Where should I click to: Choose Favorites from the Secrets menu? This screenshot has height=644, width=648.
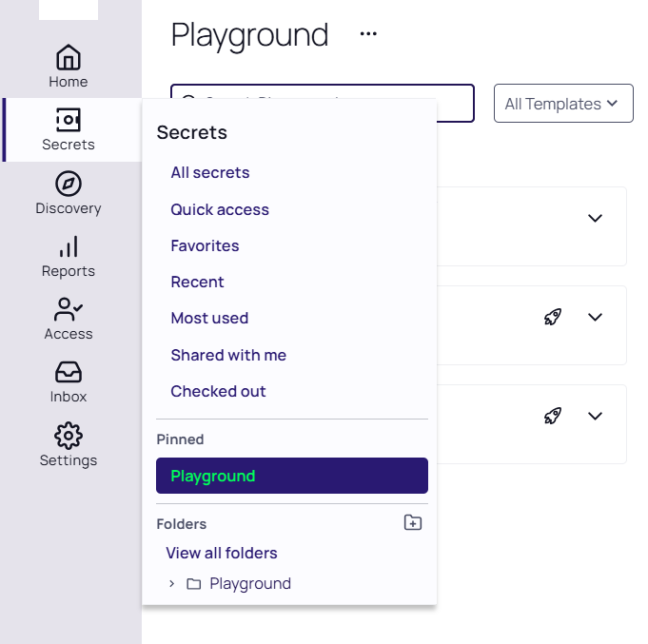(205, 245)
